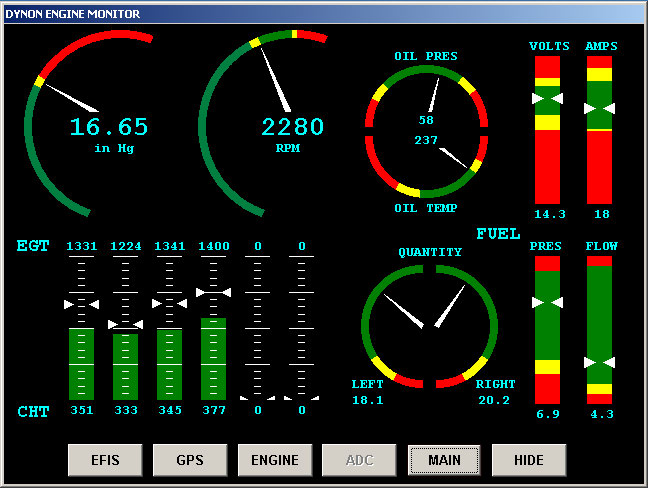648x488 pixels.
Task: Click the EGT value 1224
Action: [x=126, y=246]
